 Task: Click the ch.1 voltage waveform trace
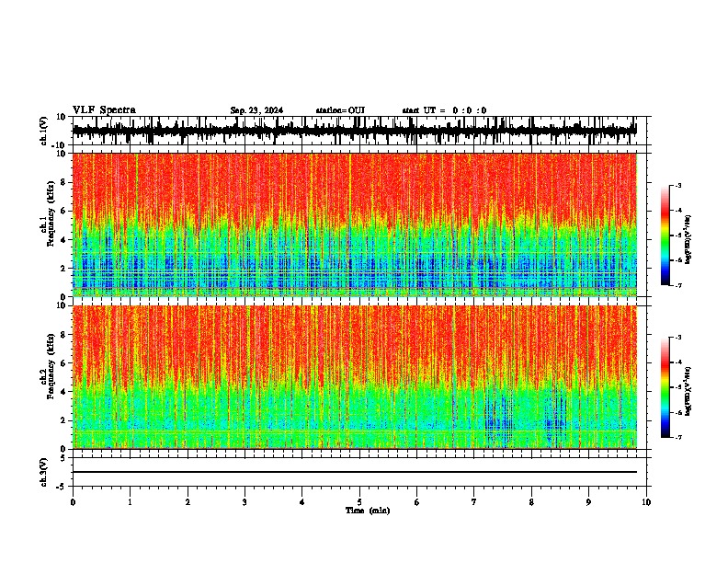coord(354,131)
